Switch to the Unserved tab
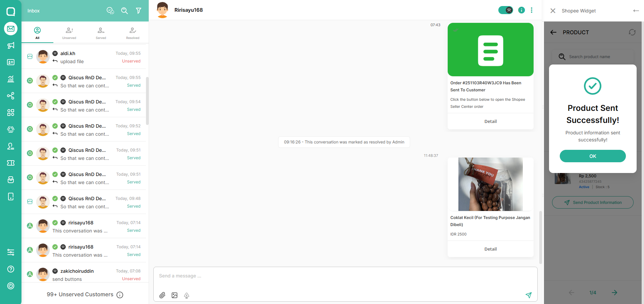Screen dimensions: 644x304 pyautogui.click(x=69, y=33)
